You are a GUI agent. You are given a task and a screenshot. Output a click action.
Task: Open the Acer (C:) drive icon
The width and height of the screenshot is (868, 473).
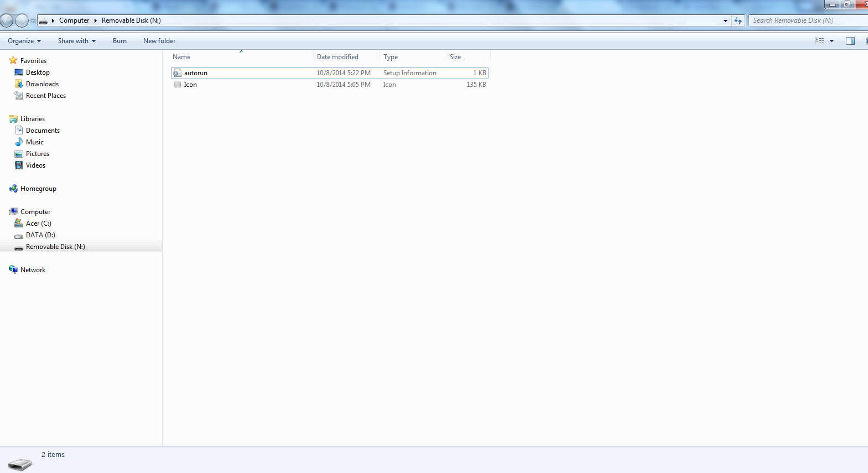click(x=19, y=223)
